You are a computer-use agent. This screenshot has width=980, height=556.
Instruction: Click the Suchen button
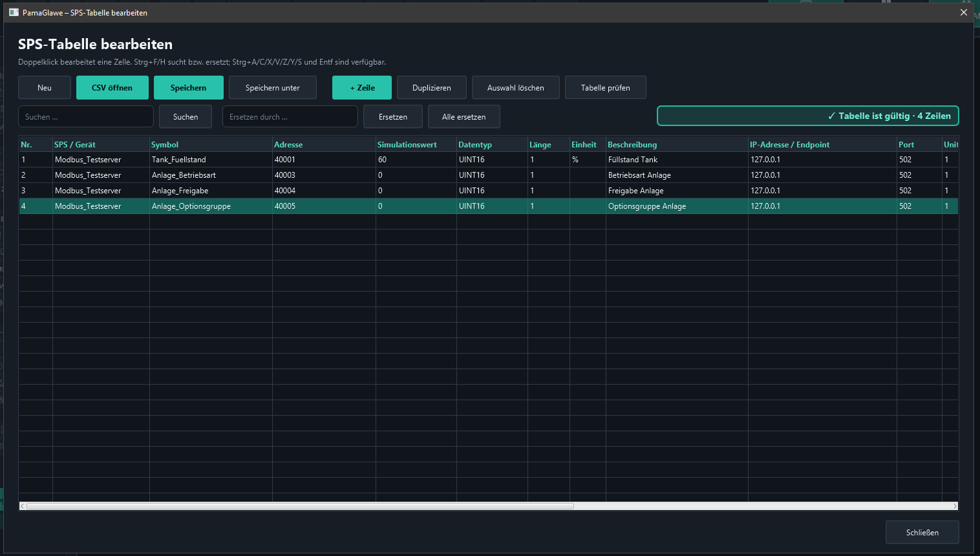(186, 117)
